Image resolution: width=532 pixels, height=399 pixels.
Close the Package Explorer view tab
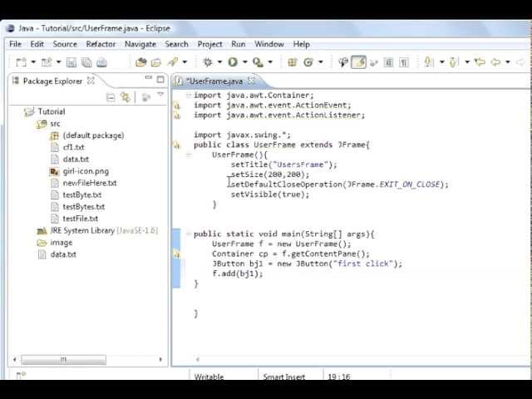[x=91, y=81]
